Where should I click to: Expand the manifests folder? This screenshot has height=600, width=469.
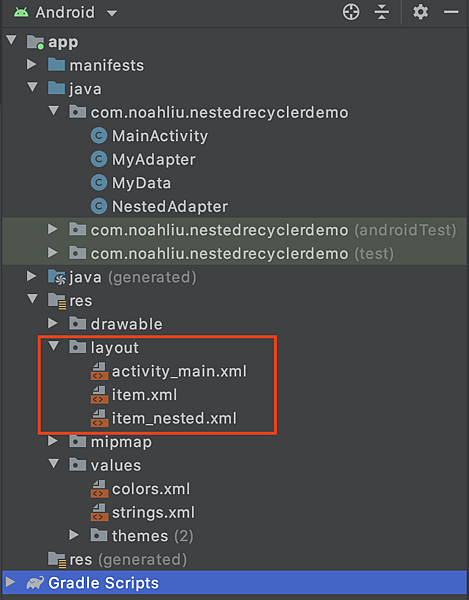[32, 65]
